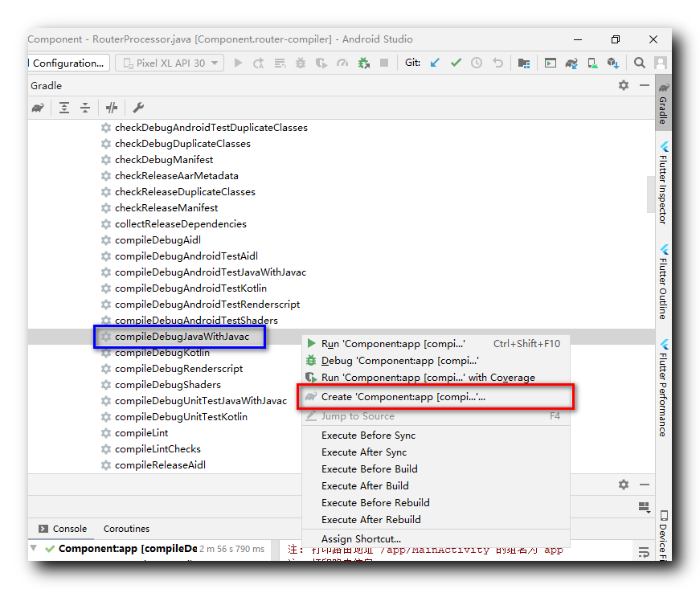Select Execute After Build in context menu
Screen dimensions: 700x589
click(436, 486)
